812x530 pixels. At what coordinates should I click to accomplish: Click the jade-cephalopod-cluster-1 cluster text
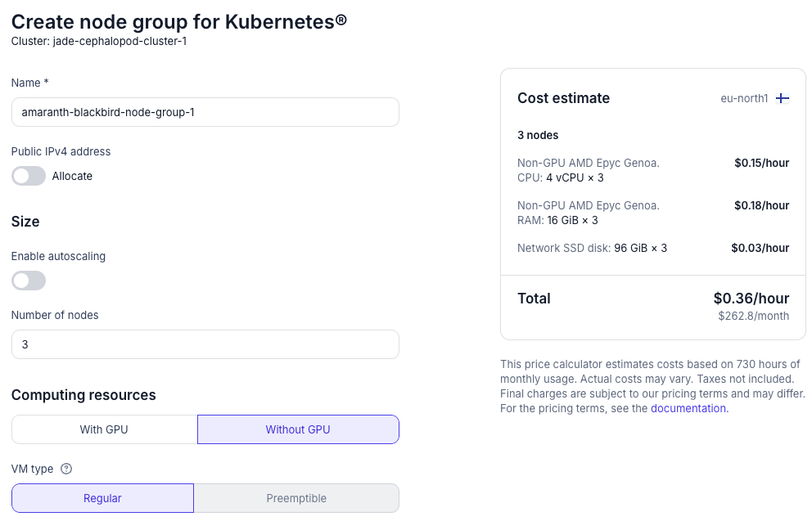120,41
